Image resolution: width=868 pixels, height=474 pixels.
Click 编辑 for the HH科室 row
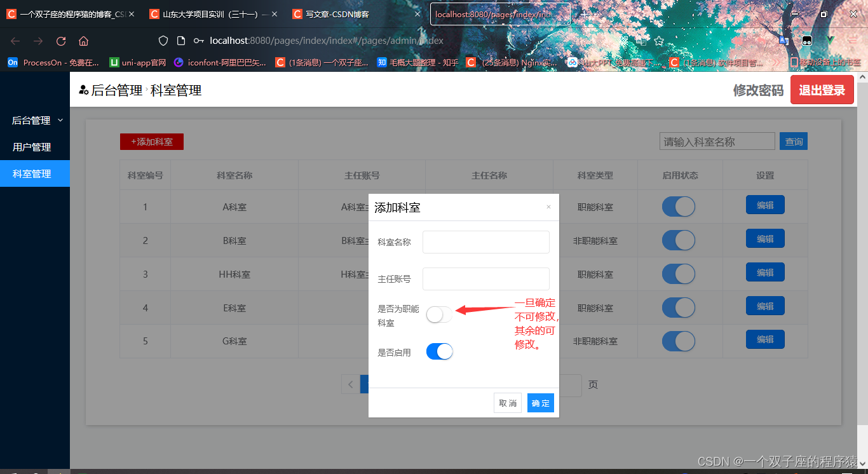[765, 273]
